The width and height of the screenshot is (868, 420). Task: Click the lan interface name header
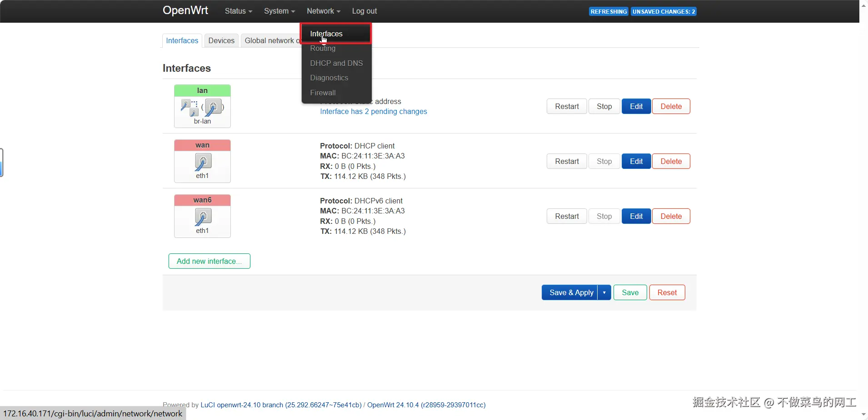[x=202, y=90]
